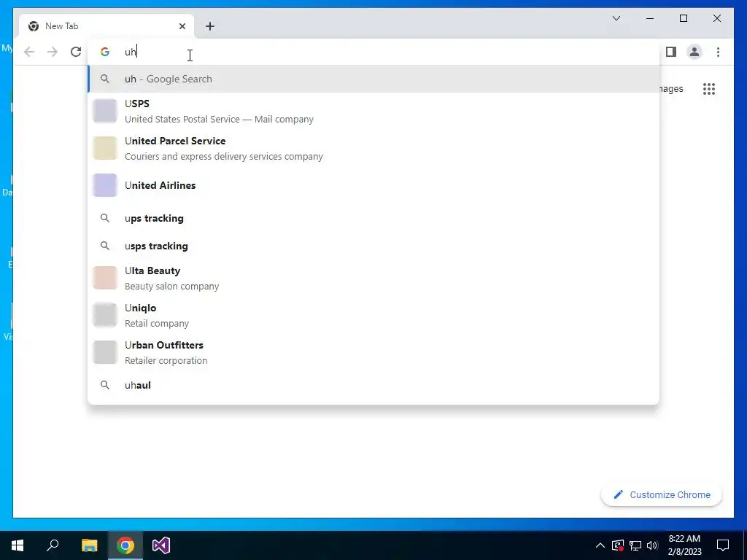Click the United Parcel Service thumbnail

105,148
